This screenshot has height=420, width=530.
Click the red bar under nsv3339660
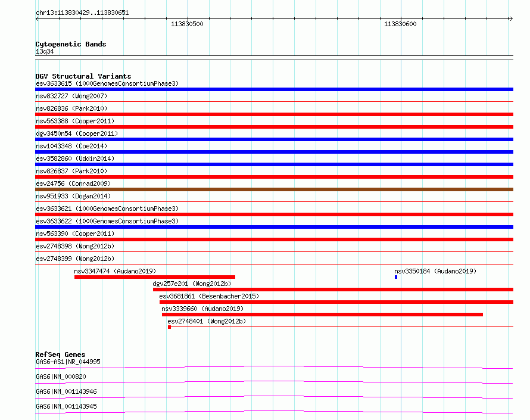point(322,315)
